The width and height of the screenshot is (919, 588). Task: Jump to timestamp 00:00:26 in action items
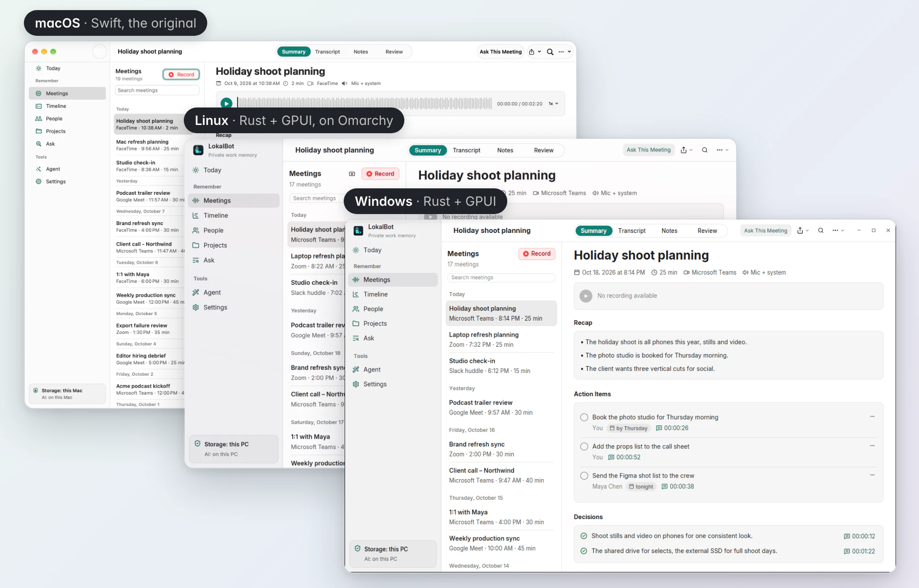click(x=672, y=428)
